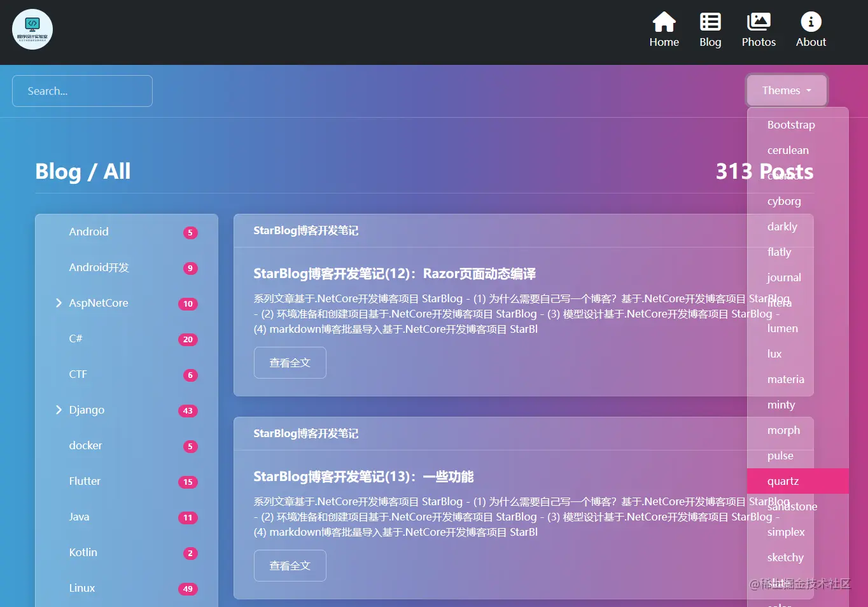Expand the AspNetCore category chevron
Screen dimensions: 868x607
[59, 303]
